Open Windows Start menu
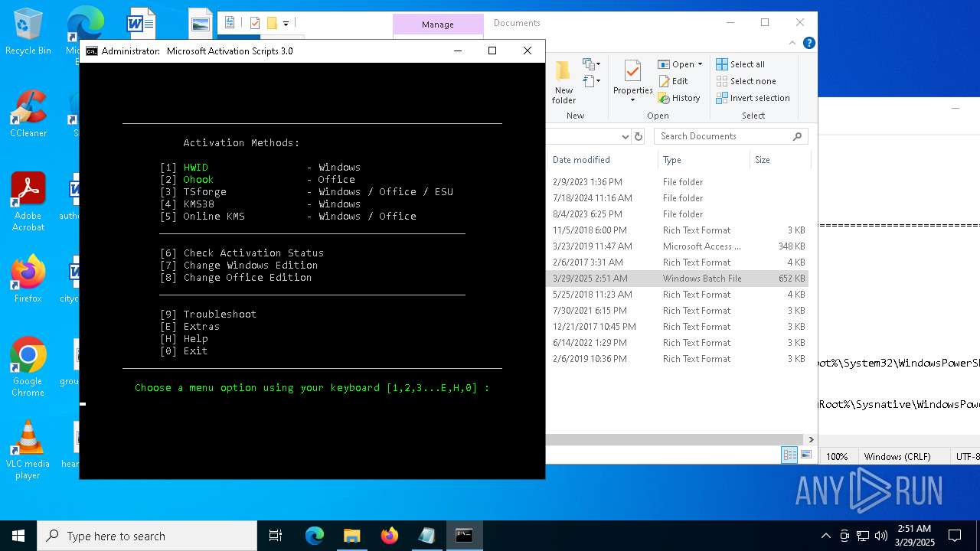The height and width of the screenshot is (551, 980). click(x=18, y=536)
